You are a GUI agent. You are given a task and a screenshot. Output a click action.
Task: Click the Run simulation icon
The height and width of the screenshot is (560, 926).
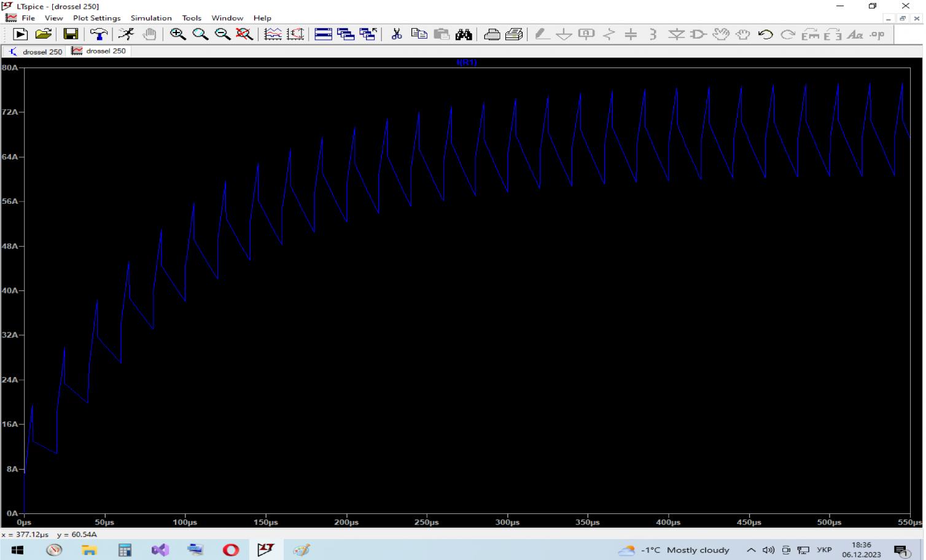(x=20, y=34)
